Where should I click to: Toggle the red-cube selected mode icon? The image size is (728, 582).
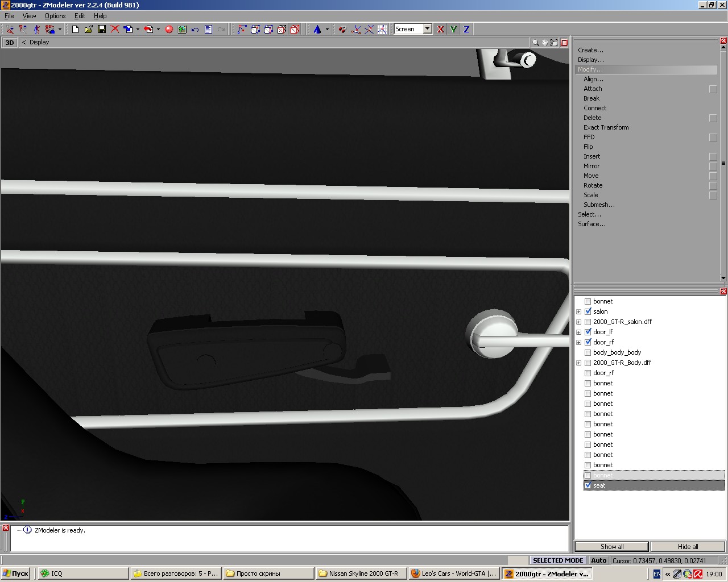point(295,29)
